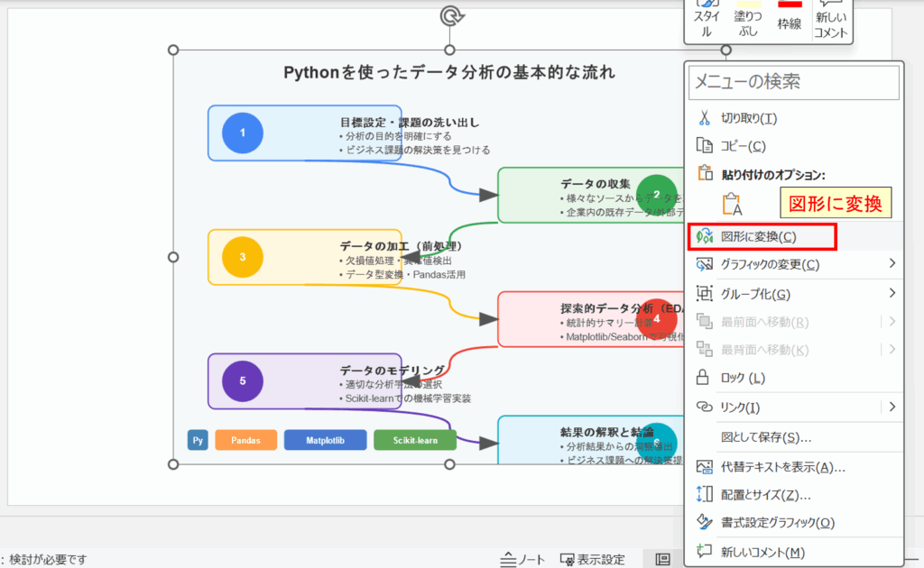The height and width of the screenshot is (568, 924).
Task: Click the heading 'データの加工（前処理）'
Action: tap(401, 246)
